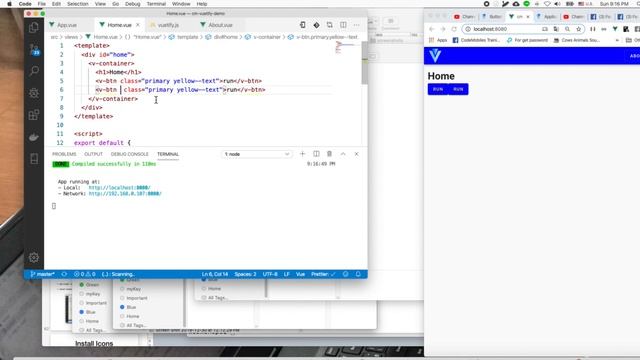Click the first RUN button on the web page
This screenshot has height=360, width=640.
[x=438, y=89]
